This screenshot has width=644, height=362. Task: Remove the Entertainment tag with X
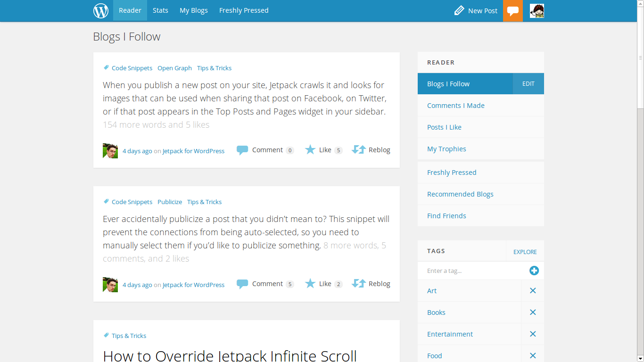(x=533, y=334)
